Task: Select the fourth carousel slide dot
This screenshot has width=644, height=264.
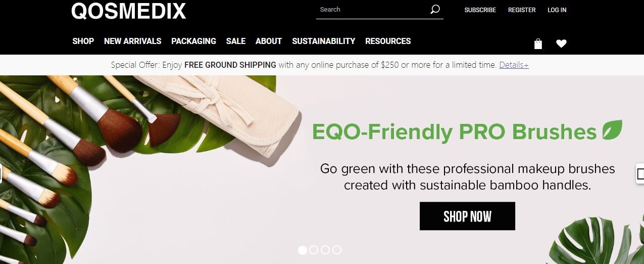Action: pos(337,250)
